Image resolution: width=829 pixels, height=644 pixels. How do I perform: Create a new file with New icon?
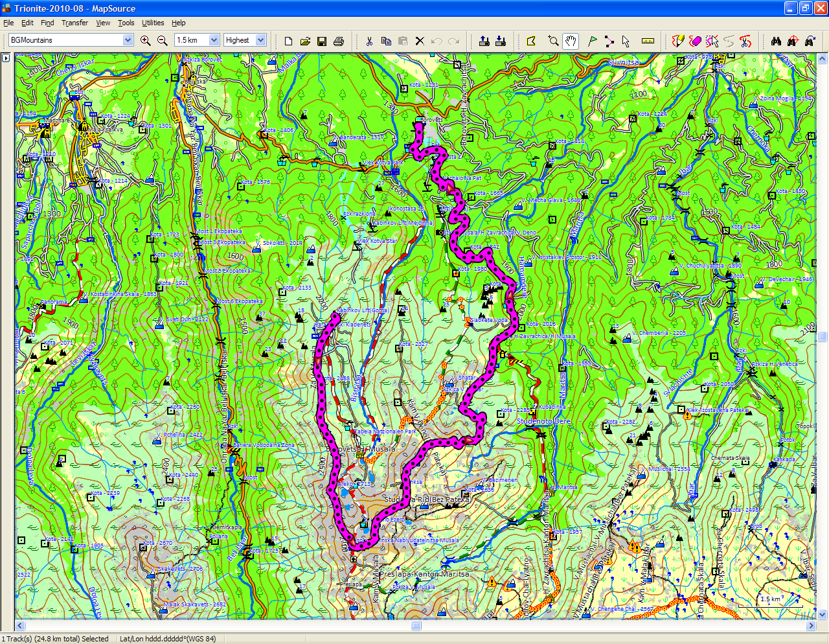click(x=288, y=41)
